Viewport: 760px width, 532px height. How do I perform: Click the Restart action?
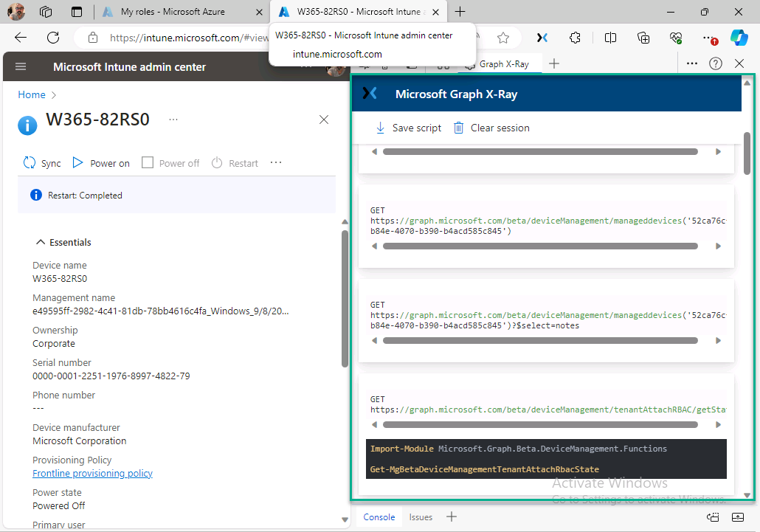point(235,163)
